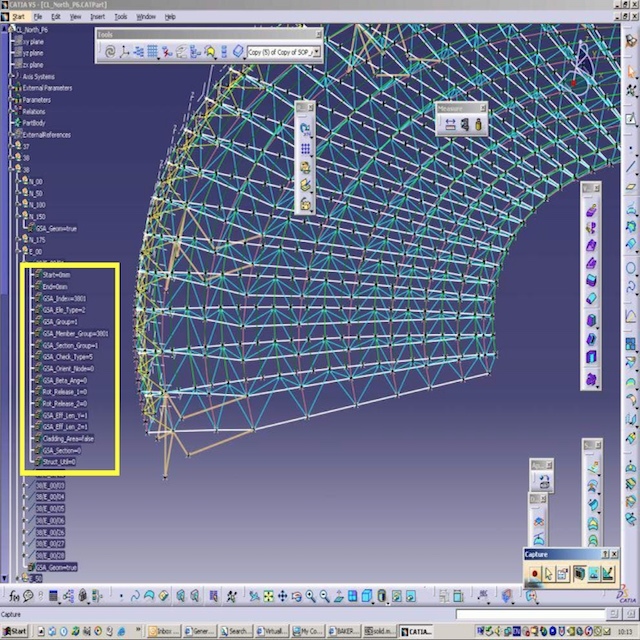The height and width of the screenshot is (640, 640).
Task: Open the 'Copy (5) of Copy of SOP' dropdown
Action: [316, 51]
